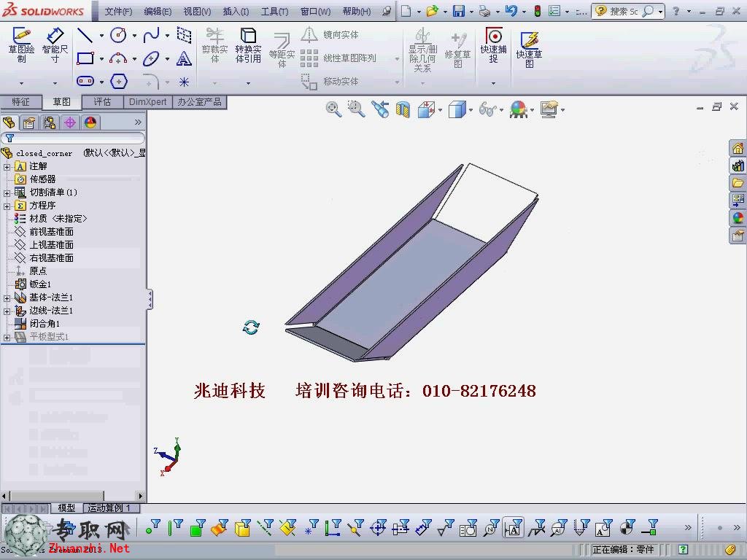The height and width of the screenshot is (560, 747).
Task: Open the 插入(I) menu
Action: [x=236, y=12]
